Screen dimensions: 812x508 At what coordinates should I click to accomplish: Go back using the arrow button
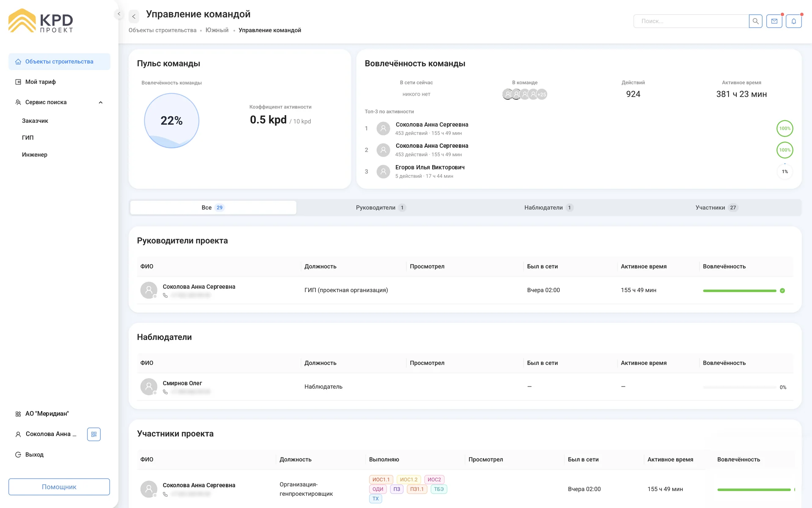click(x=134, y=17)
